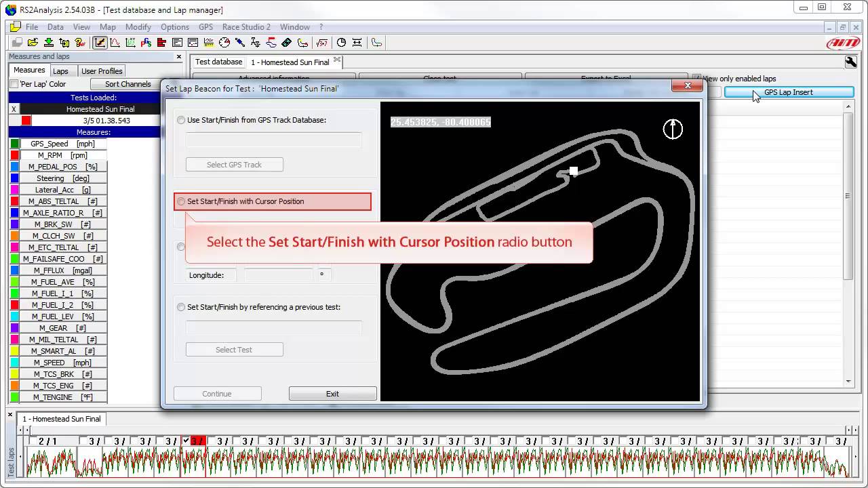Click the blue screwdriver toolbar icon

[240, 43]
